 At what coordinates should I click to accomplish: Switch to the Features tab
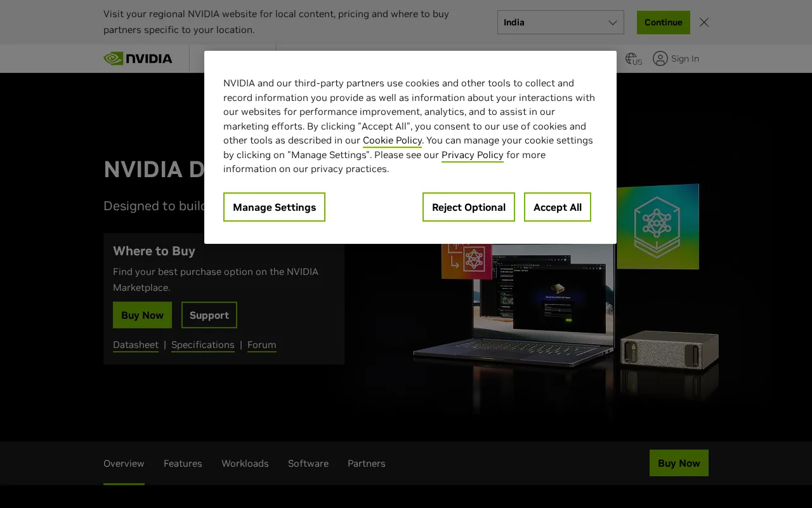pyautogui.click(x=183, y=464)
